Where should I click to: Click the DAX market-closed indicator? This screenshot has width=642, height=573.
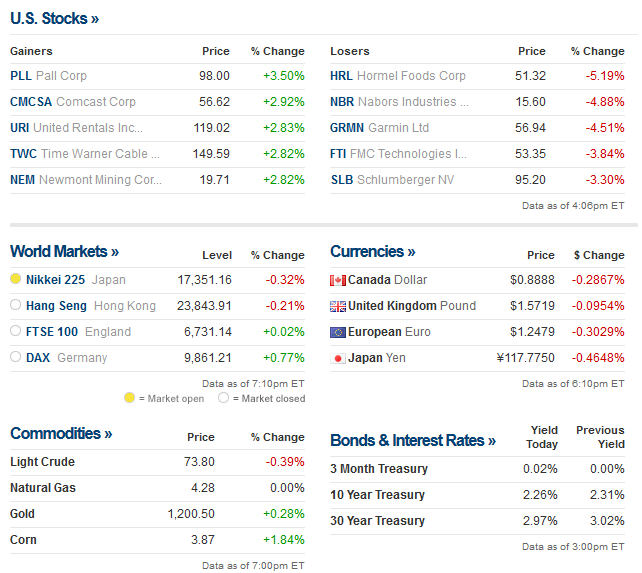[15, 357]
